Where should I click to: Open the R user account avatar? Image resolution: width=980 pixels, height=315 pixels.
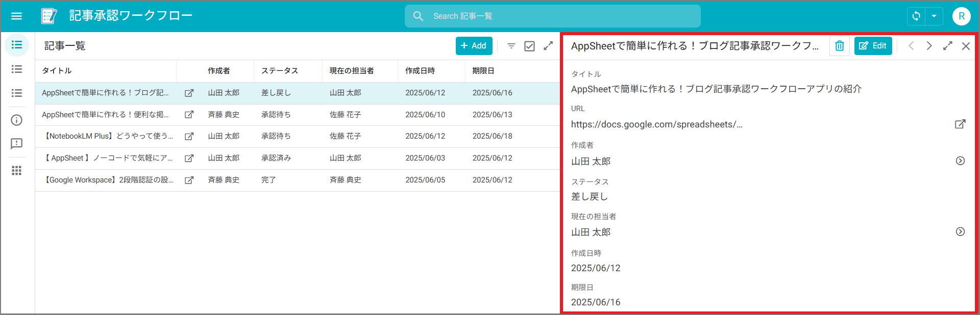pos(961,16)
